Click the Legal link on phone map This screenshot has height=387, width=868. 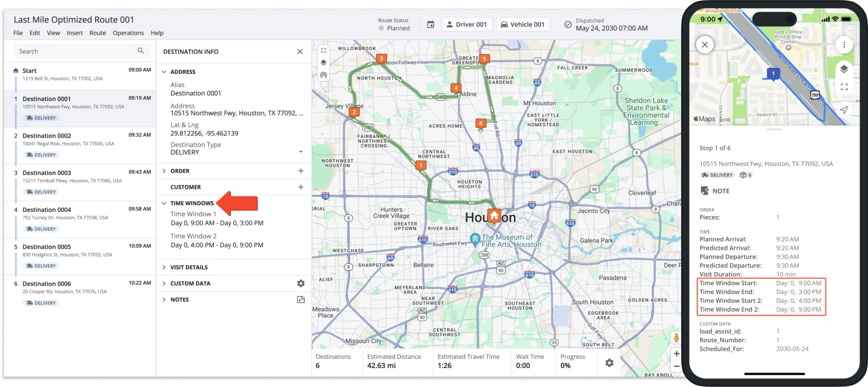(725, 119)
